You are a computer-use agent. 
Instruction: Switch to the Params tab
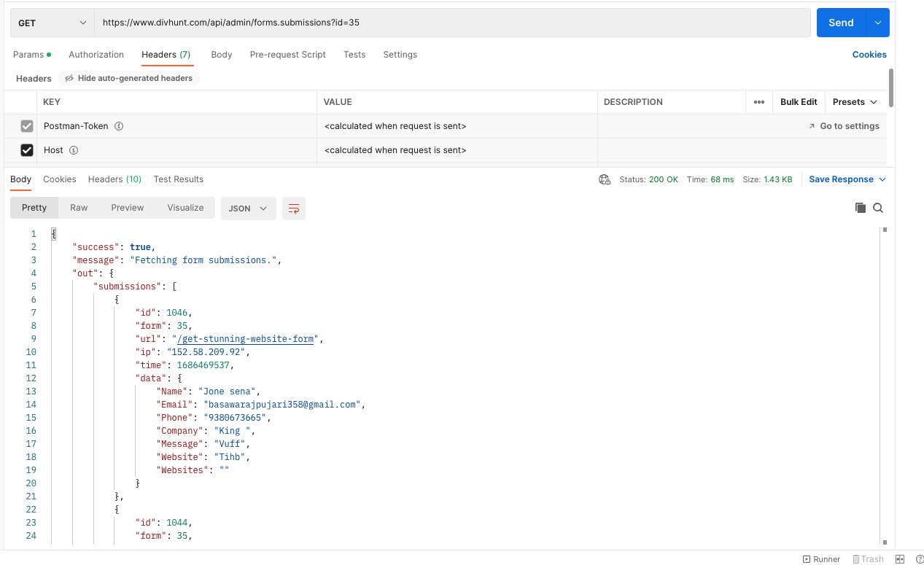tap(32, 55)
